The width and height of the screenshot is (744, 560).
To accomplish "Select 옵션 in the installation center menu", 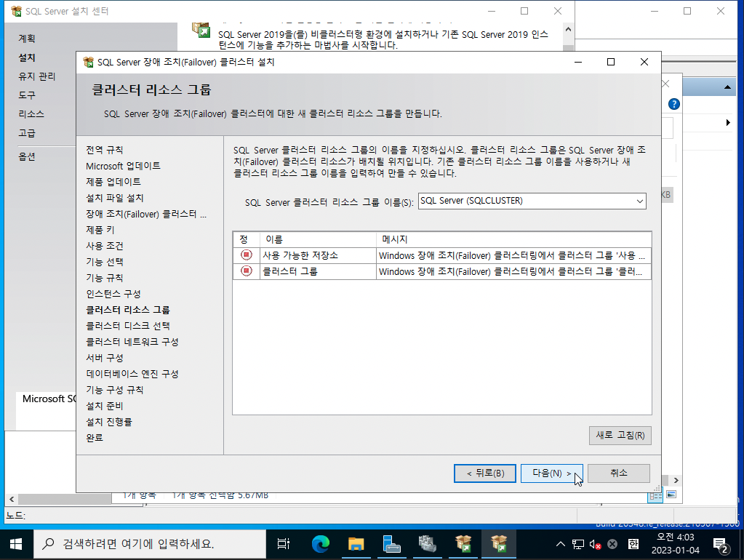I will (x=27, y=156).
